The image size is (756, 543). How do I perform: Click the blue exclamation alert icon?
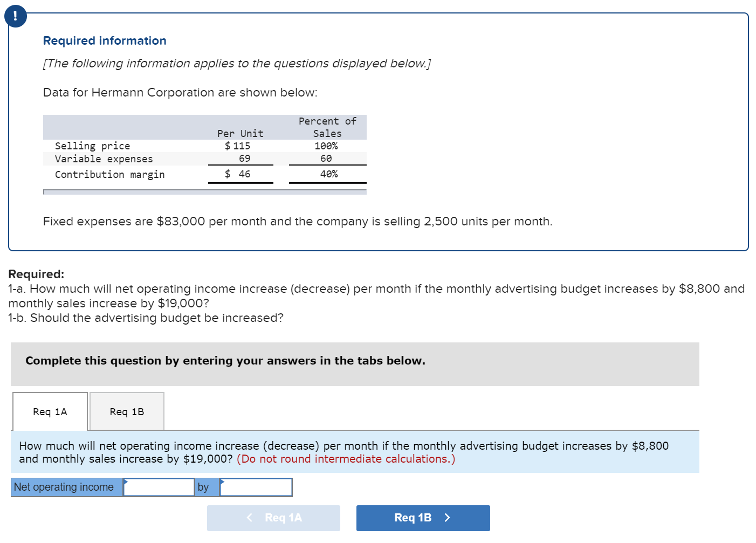[x=15, y=16]
